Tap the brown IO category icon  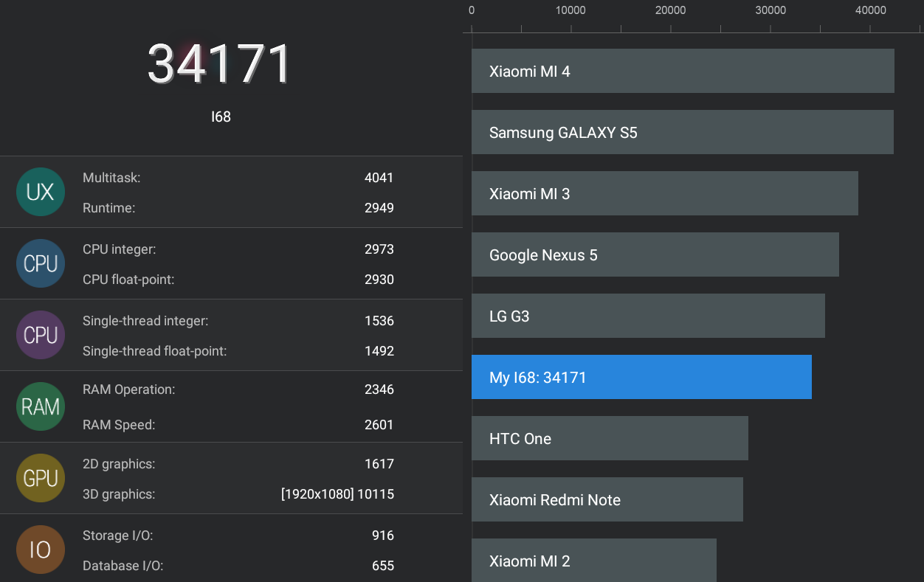40,550
